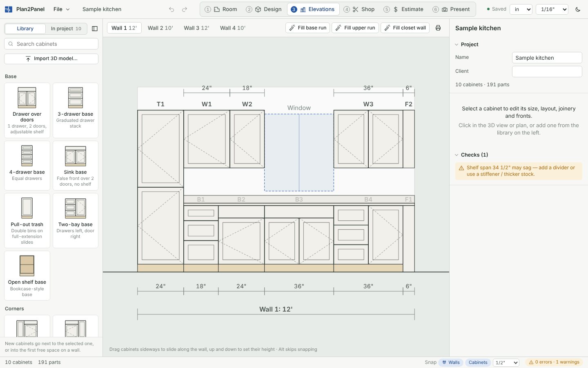Open the 1/2" snap increment dropdown
588x368 pixels.
[506, 362]
